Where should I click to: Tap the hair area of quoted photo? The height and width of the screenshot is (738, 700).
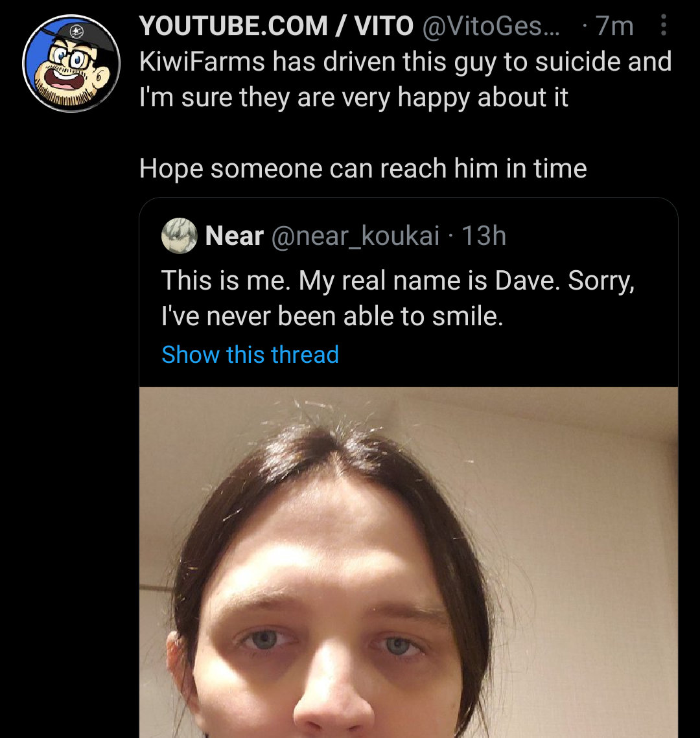point(329,452)
